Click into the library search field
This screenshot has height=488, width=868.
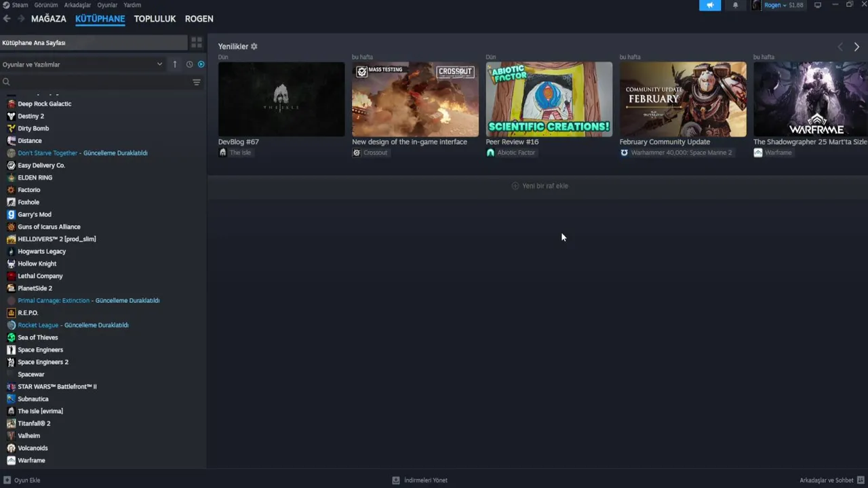pyautogui.click(x=100, y=82)
